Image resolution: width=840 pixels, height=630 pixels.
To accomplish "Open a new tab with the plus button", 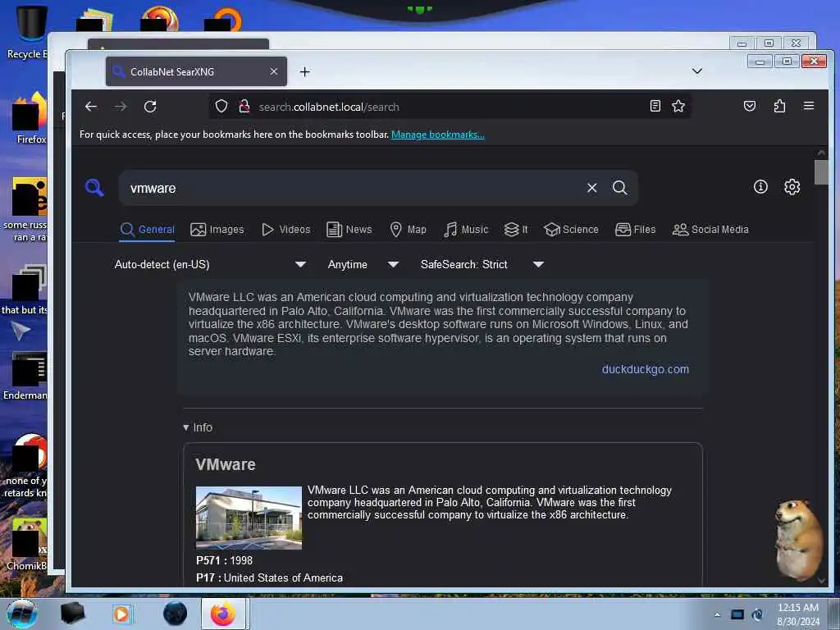I will click(x=305, y=72).
